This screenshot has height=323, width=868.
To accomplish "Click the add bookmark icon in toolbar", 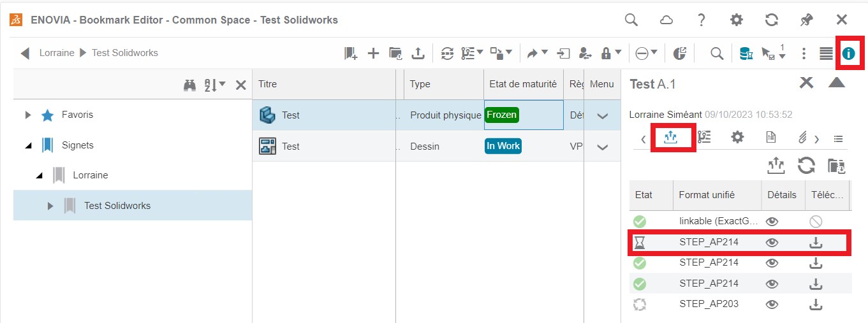I will pos(351,54).
